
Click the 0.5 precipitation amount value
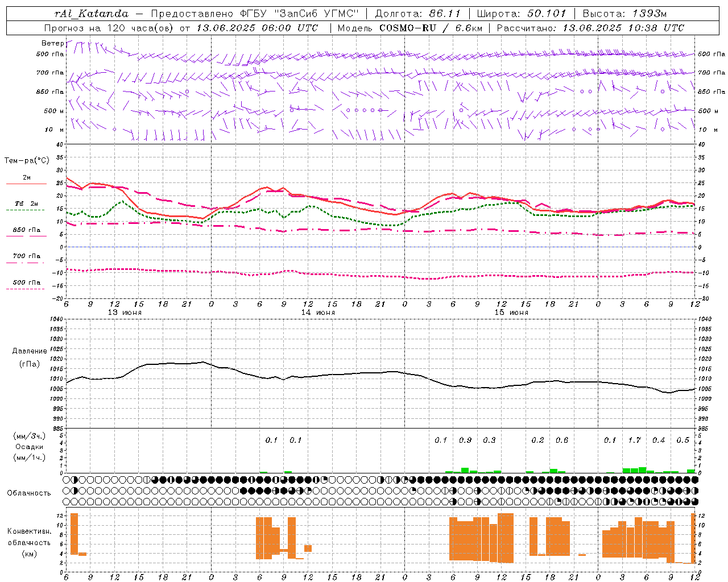click(682, 440)
